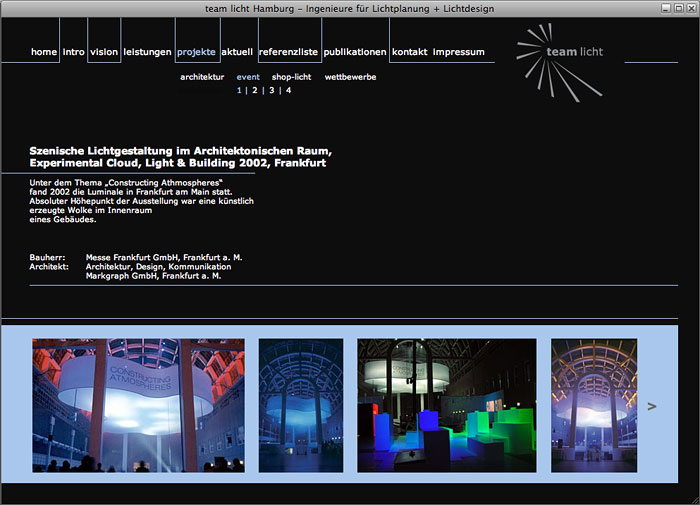The image size is (700, 505).
Task: Click the 'Bauherr:' label
Action: point(47,258)
